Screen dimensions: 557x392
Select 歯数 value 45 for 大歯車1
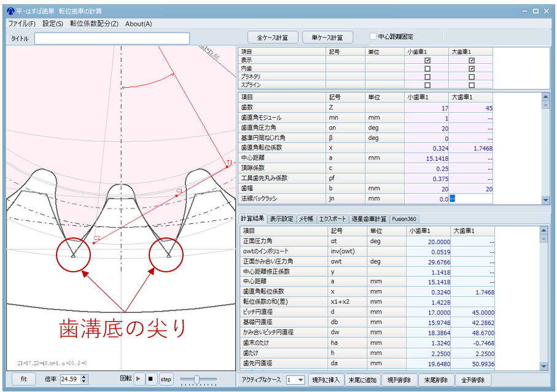coord(470,108)
